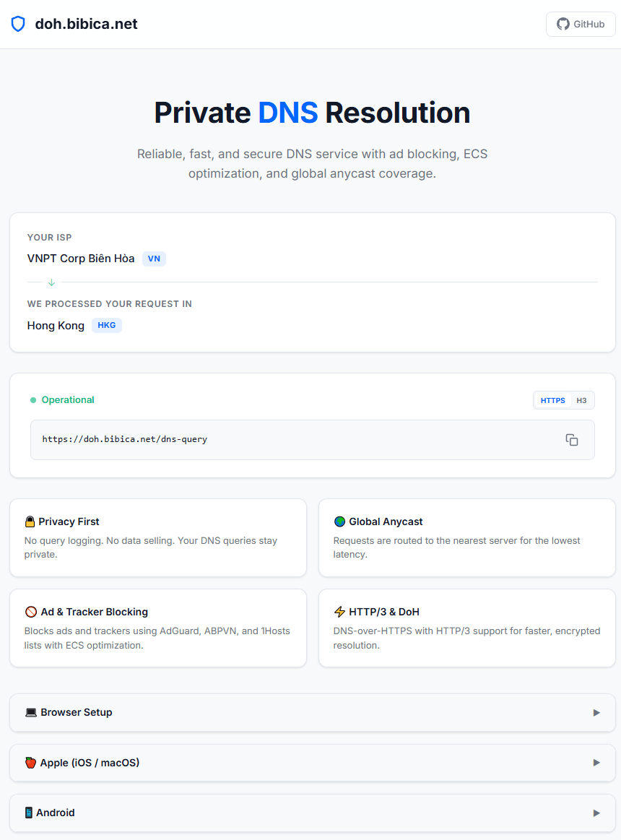Screen dimensions: 621x840
Task: Switch to the H3 protocol option
Action: (x=581, y=400)
